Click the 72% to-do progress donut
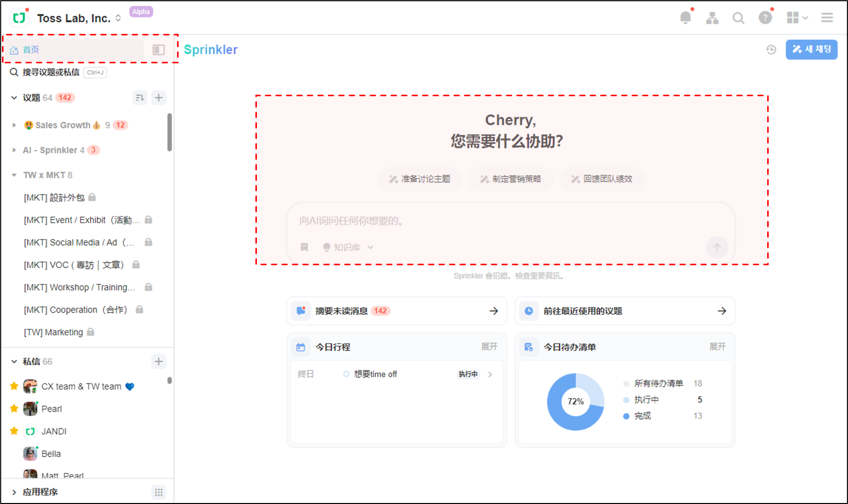Image resolution: width=848 pixels, height=504 pixels. [576, 402]
